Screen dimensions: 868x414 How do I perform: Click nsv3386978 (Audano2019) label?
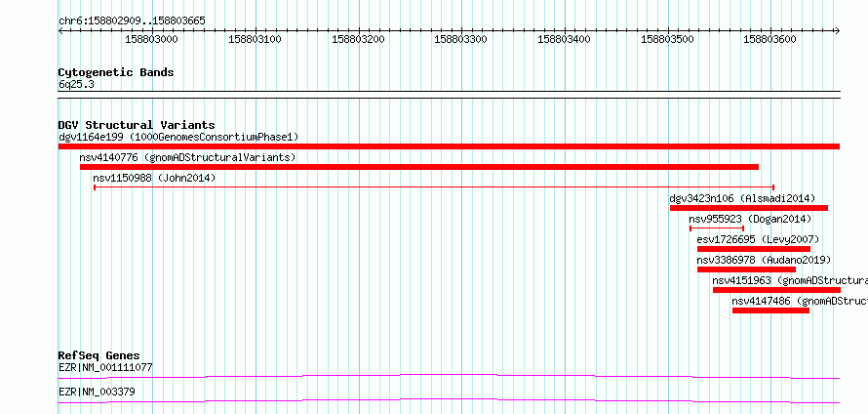[764, 260]
